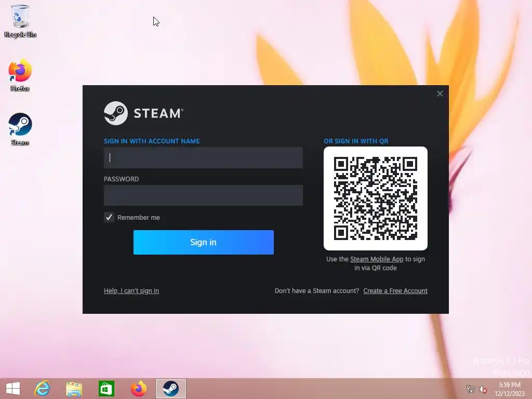Click the Steam taskbar button

point(170,389)
